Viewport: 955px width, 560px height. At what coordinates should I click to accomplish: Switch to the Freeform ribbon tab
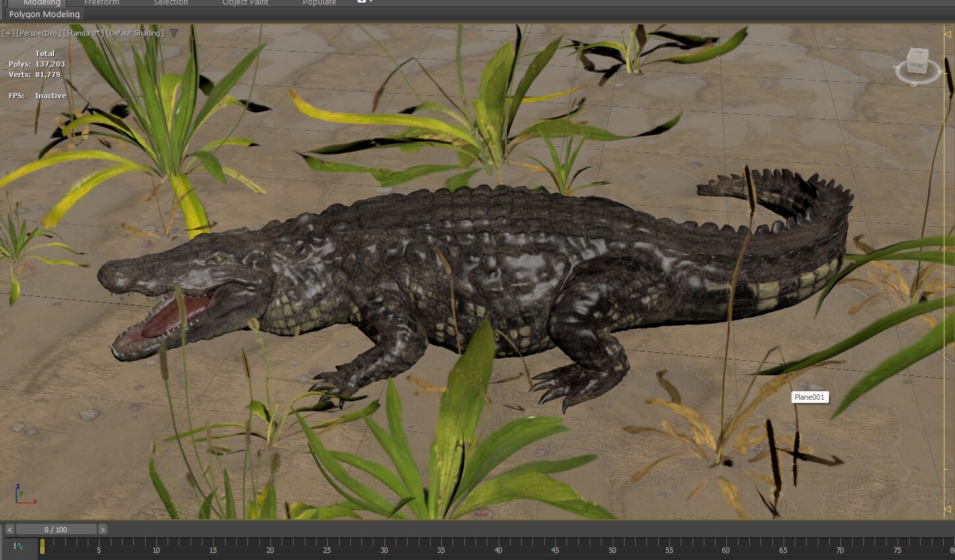click(102, 3)
